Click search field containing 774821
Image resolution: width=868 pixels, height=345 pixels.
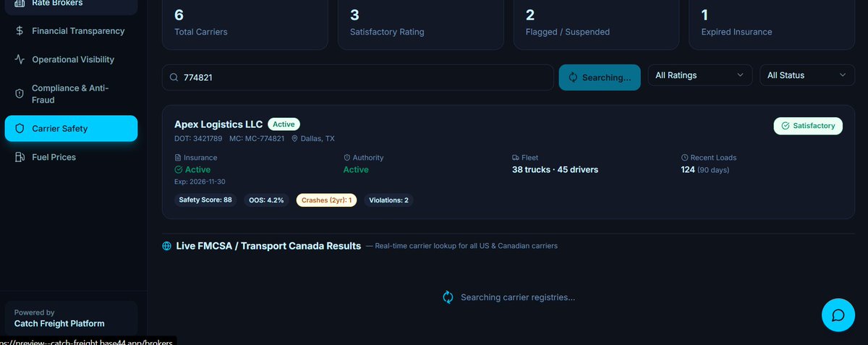point(357,77)
